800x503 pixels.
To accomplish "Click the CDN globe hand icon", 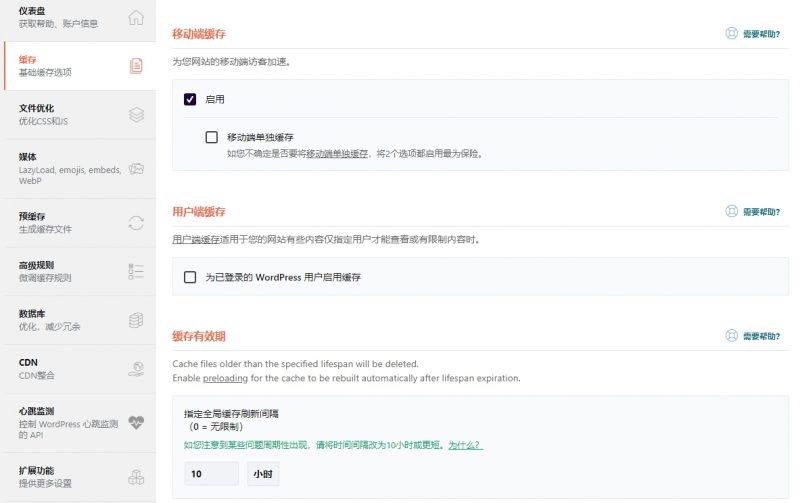I will click(x=136, y=369).
